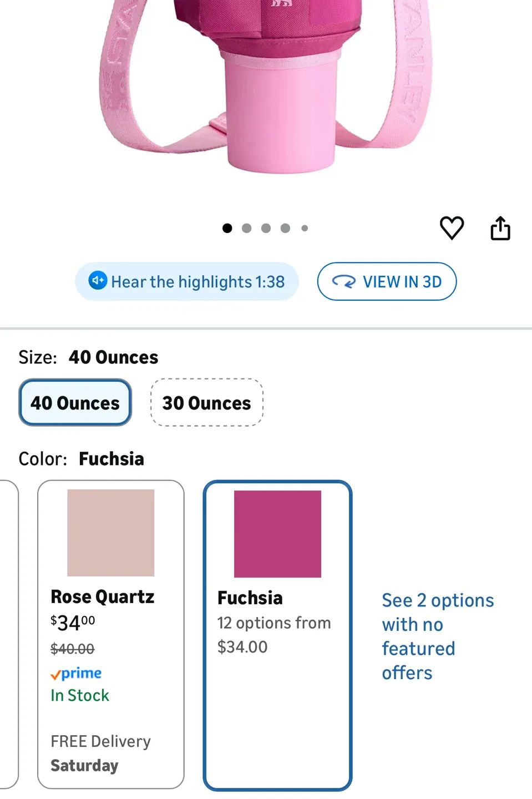Screen dimensions: 532x799
Task: Select the 40 Ounces size option
Action: coord(75,402)
